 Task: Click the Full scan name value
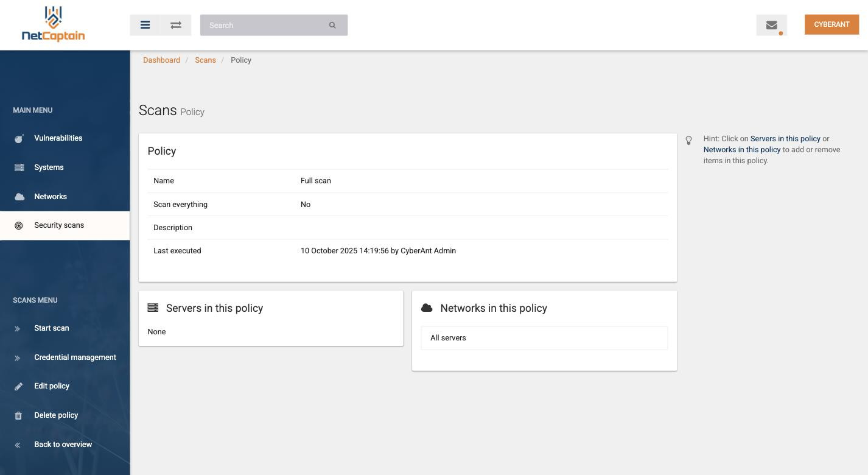coord(316,181)
